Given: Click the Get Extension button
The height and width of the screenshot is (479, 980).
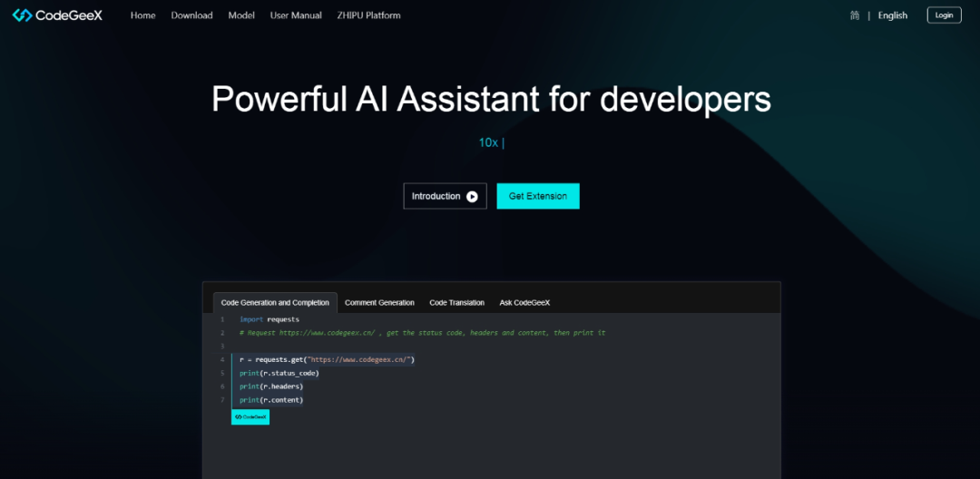Looking at the screenshot, I should (x=538, y=196).
